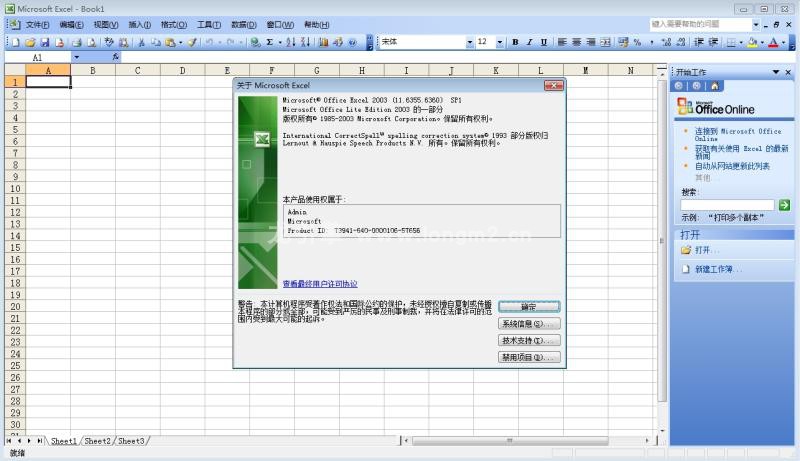The width and height of the screenshot is (800, 461).
Task: Go to task pane Home icon
Action: pyautogui.click(x=715, y=86)
